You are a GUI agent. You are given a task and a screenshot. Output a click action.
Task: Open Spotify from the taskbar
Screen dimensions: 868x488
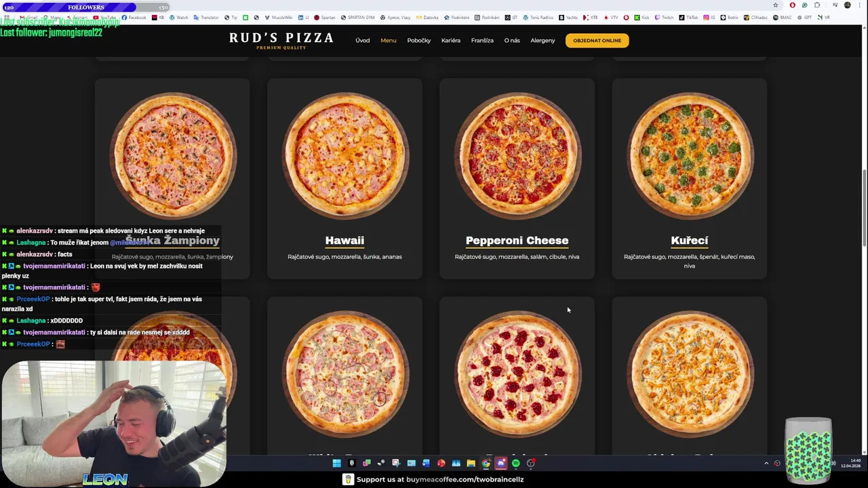pyautogui.click(x=516, y=463)
